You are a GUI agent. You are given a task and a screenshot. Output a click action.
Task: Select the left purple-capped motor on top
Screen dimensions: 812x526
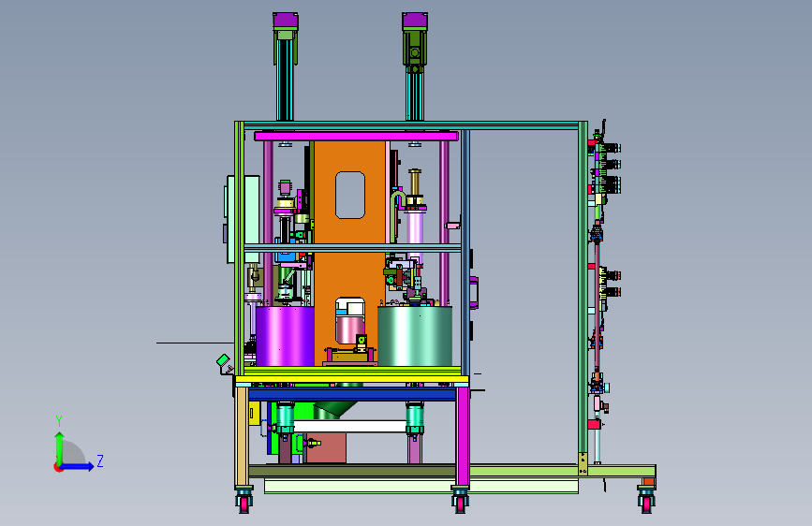(285, 21)
